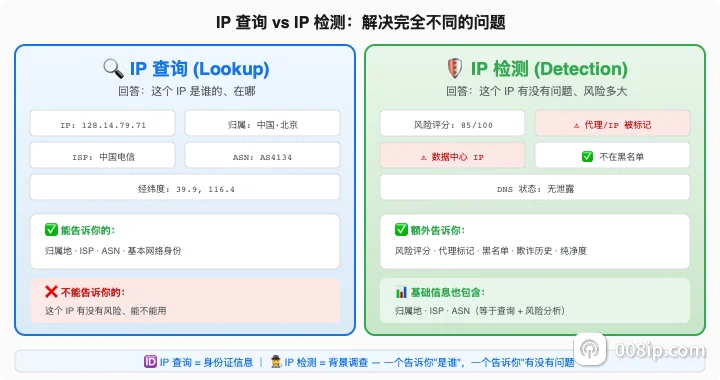Click the bar chart icon before 基础信息也包含
Screen dimensions: 720x380
coord(401,292)
